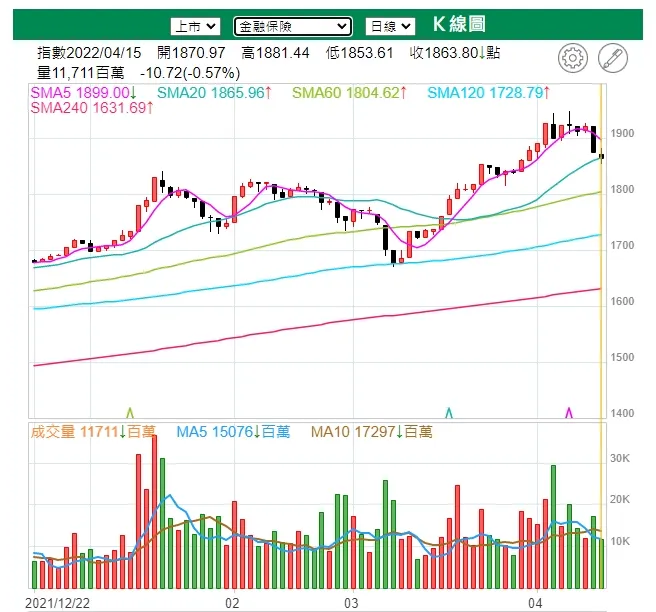Click the SMA60 1804.62 legend label
This screenshot has height=612, width=656.
point(349,92)
